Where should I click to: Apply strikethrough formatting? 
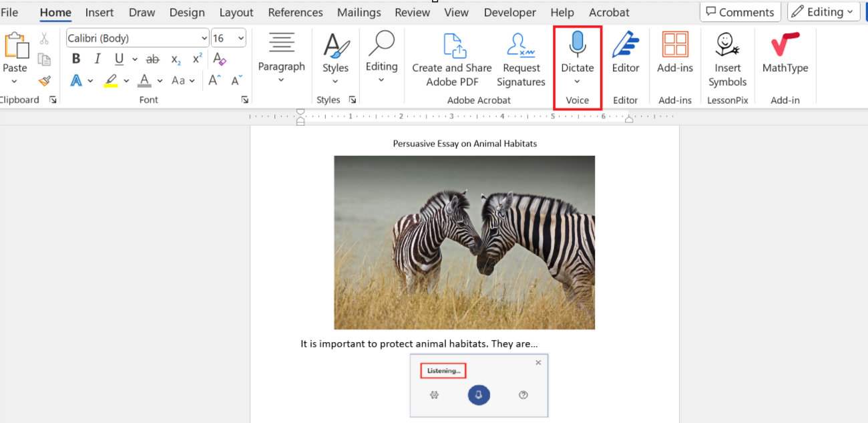(153, 59)
